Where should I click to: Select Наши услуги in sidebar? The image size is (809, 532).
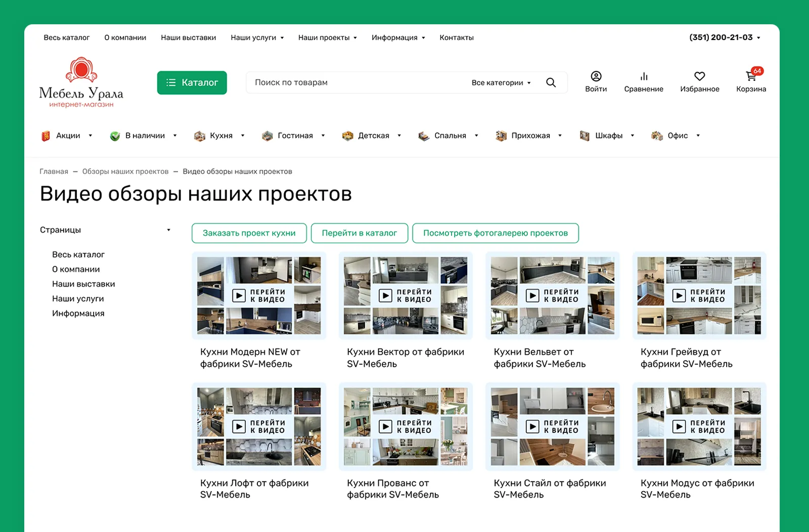pos(78,299)
